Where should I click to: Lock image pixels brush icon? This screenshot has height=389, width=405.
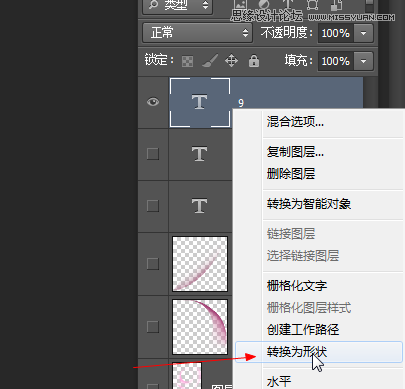[x=210, y=61]
